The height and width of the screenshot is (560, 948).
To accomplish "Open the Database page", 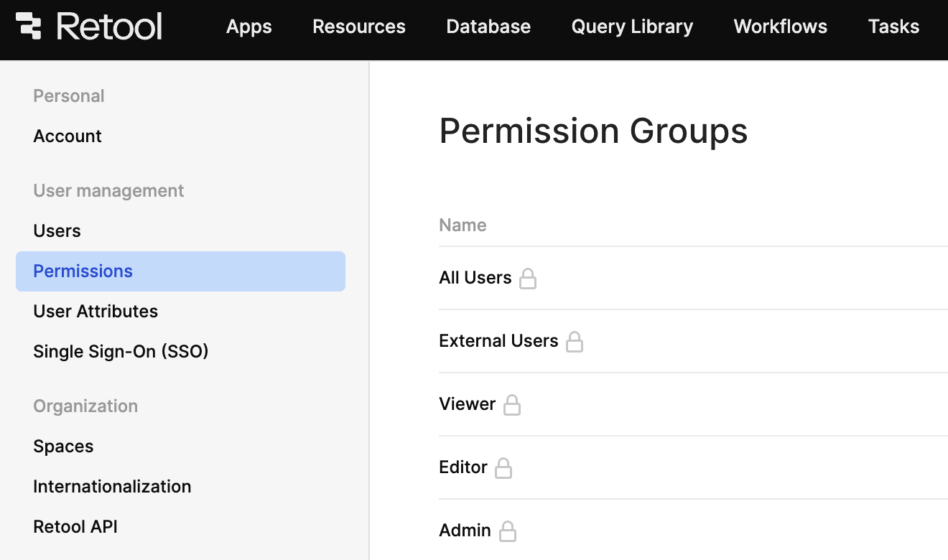I will point(488,27).
